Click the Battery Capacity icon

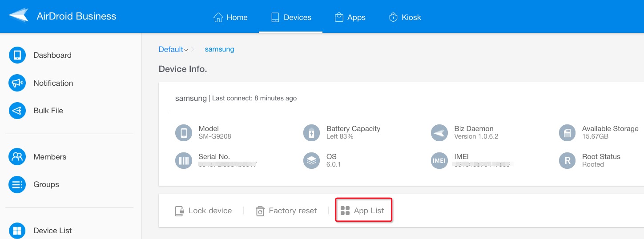point(311,133)
